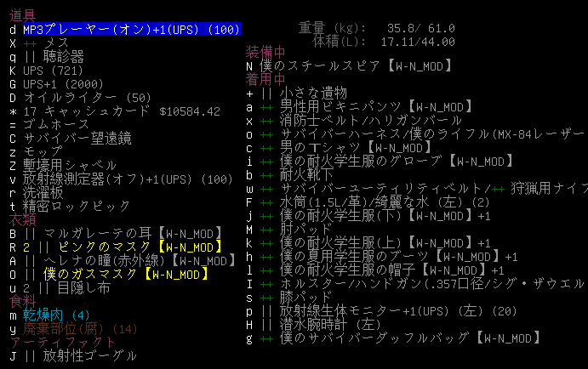Pick サバイバー望遠鏡 from the inventory
The width and height of the screenshot is (588, 369).
(77, 138)
